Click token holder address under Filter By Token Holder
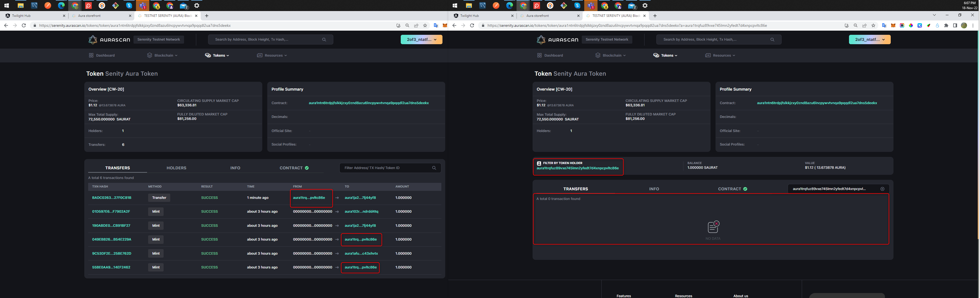Screen dimensions: 980x298 click(x=578, y=168)
